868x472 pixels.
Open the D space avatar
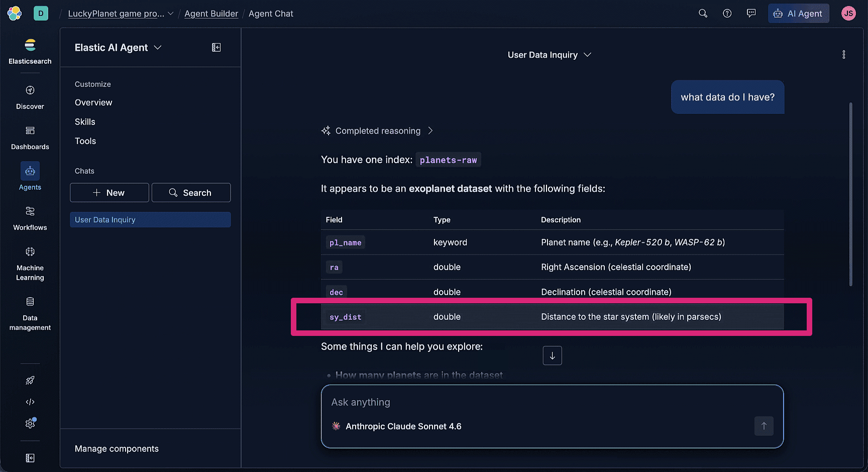coord(41,14)
